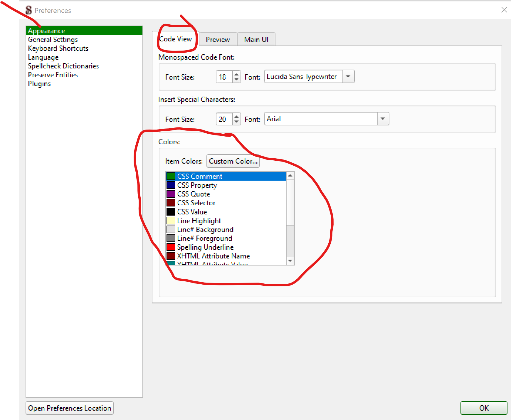Select the XHTML Attribute Name color item
The image size is (511, 420).
[226, 256]
